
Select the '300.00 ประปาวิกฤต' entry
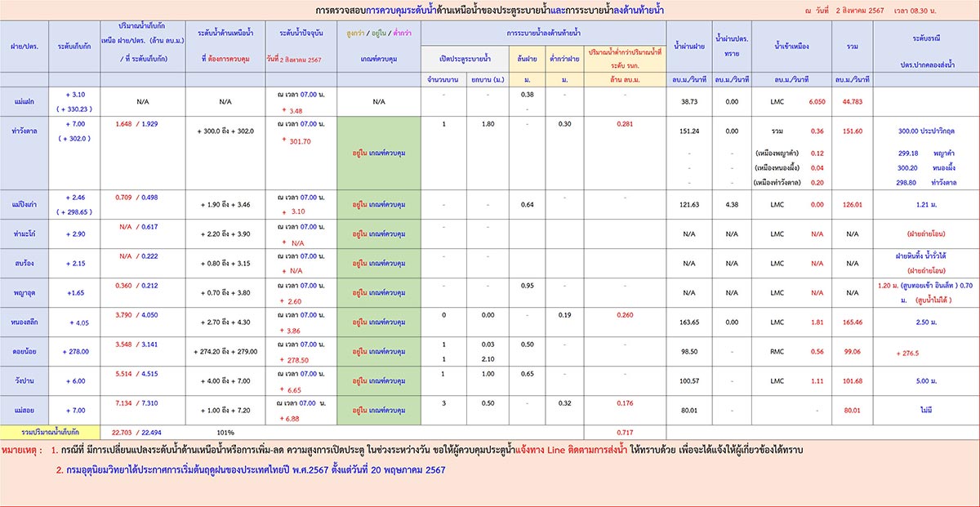click(x=928, y=131)
